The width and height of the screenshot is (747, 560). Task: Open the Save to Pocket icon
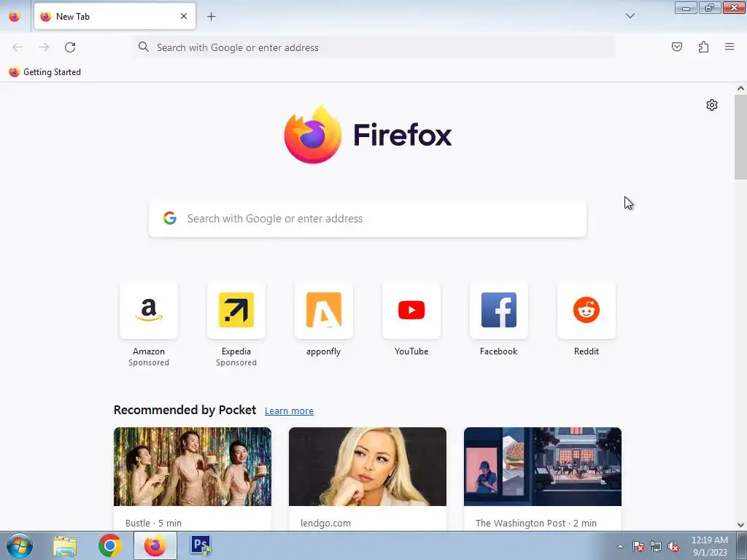point(676,47)
